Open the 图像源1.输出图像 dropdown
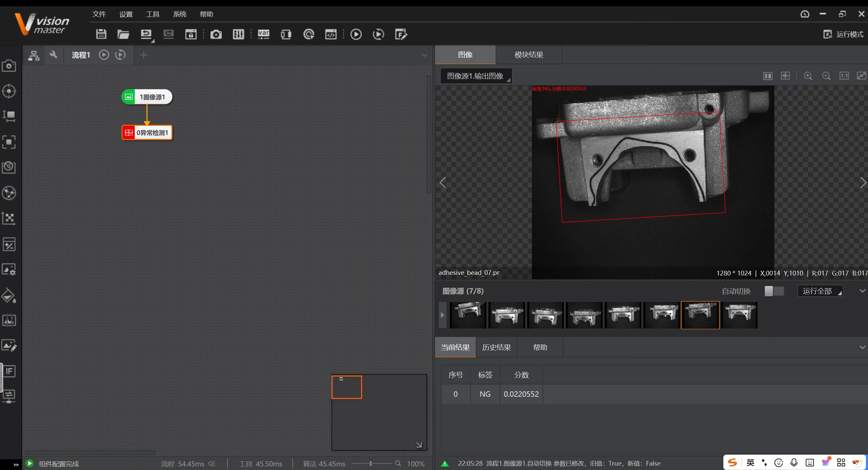The width and height of the screenshot is (868, 470). pyautogui.click(x=476, y=76)
